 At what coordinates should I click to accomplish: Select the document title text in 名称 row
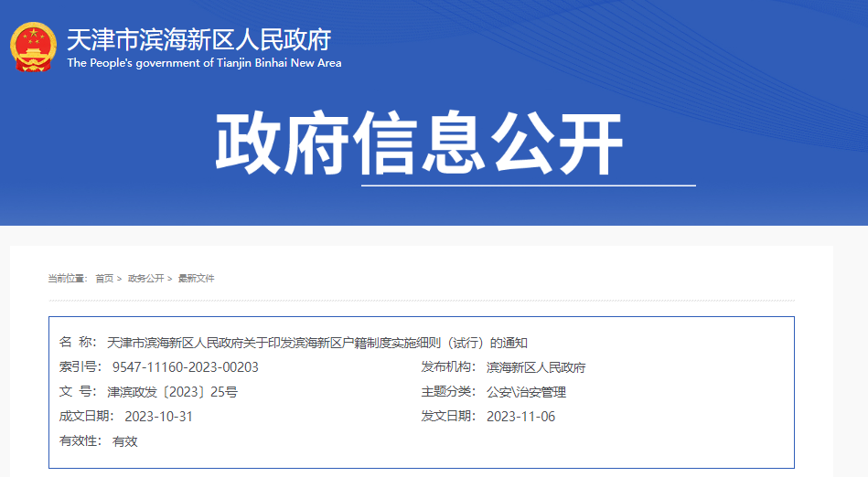coord(317,343)
